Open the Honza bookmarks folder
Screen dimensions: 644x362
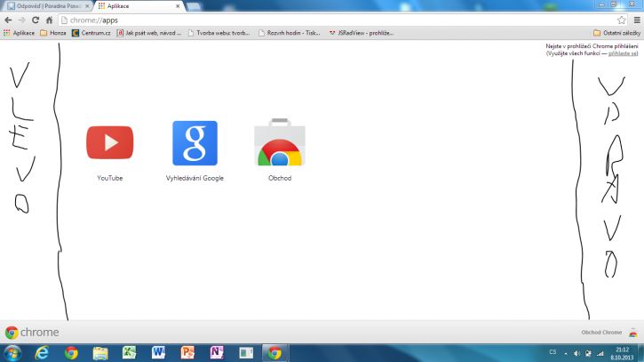[x=53, y=33]
